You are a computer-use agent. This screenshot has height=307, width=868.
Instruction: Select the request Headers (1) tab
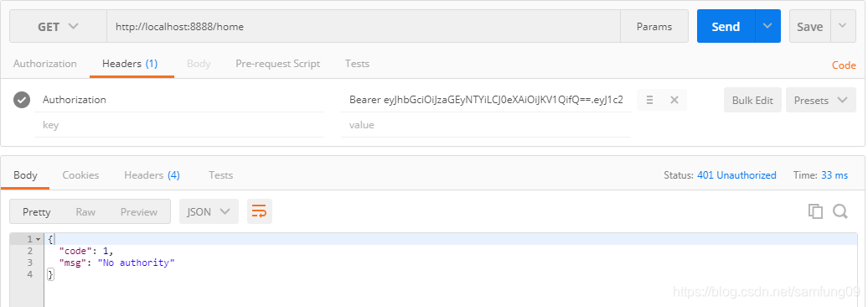(x=130, y=64)
